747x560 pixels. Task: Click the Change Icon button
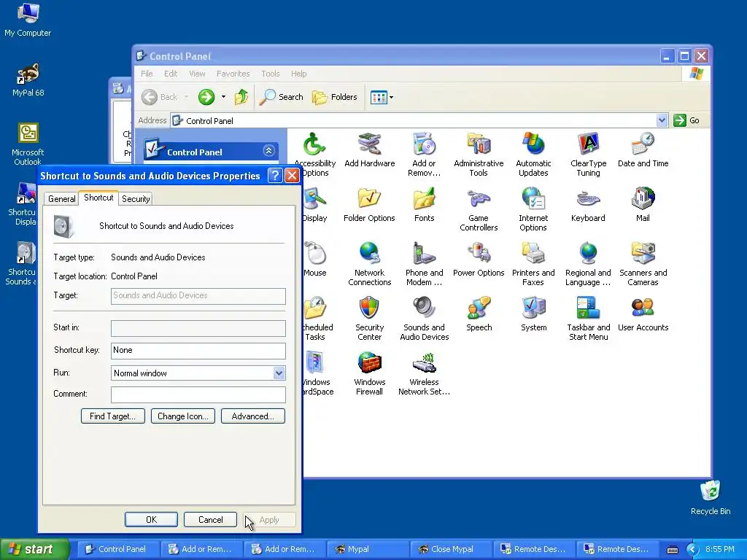point(183,416)
